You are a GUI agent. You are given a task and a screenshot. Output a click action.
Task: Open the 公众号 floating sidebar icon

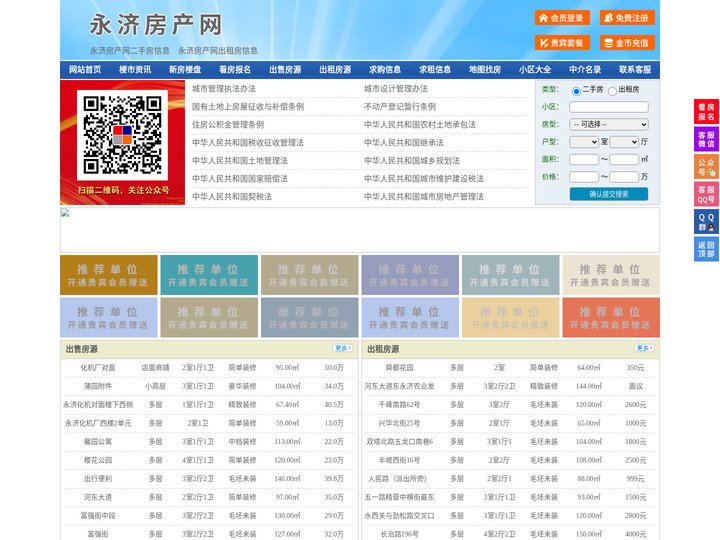706,167
